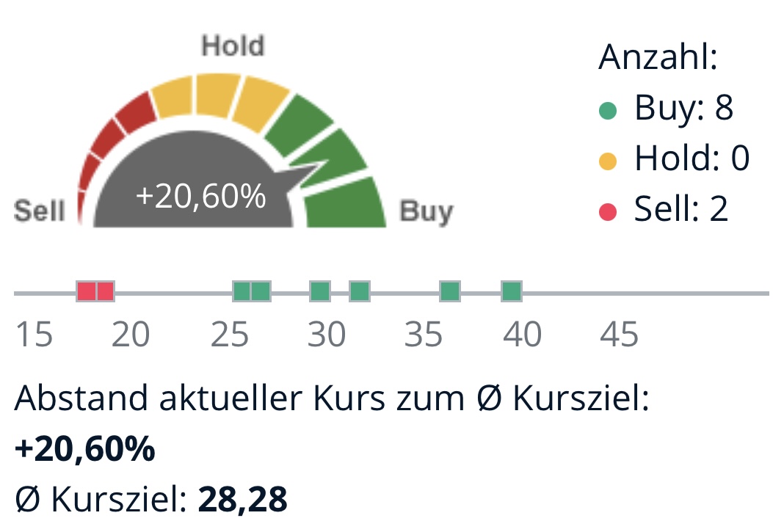
Task: Click the red Sell dot in the legend
Action: (607, 211)
